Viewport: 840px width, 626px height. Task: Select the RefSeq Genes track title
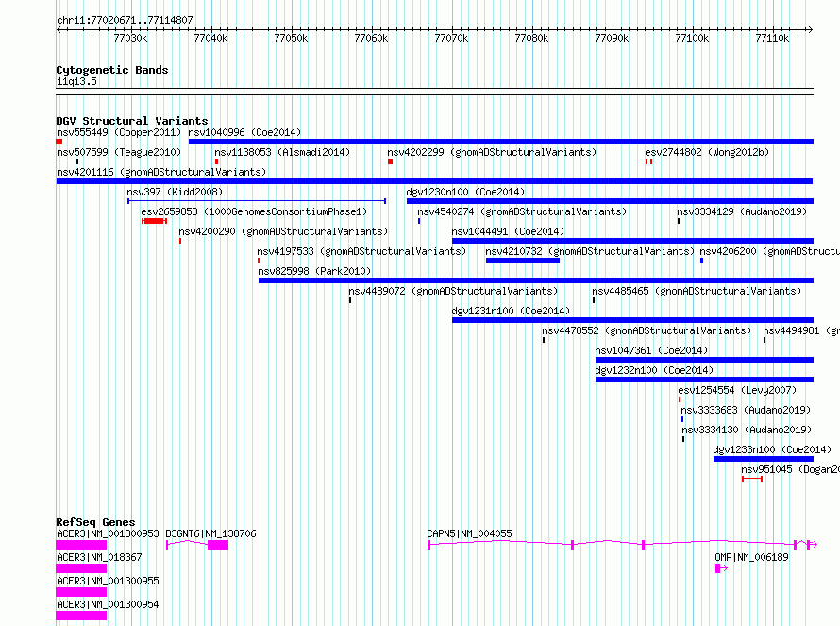(x=96, y=522)
